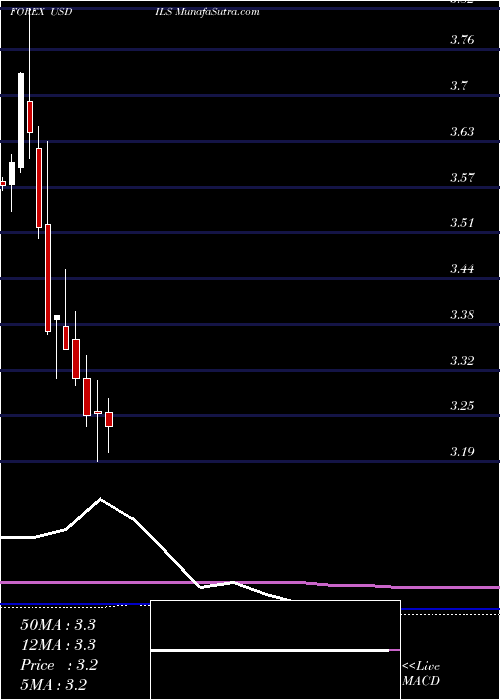Select the '12MA : 3.3' reading
The image size is (500, 700).
58,645
